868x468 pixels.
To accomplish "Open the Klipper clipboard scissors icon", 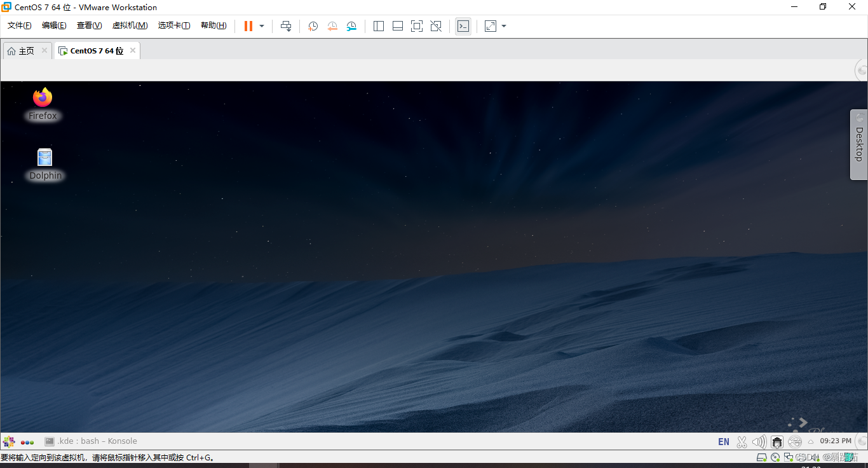I will click(x=742, y=442).
